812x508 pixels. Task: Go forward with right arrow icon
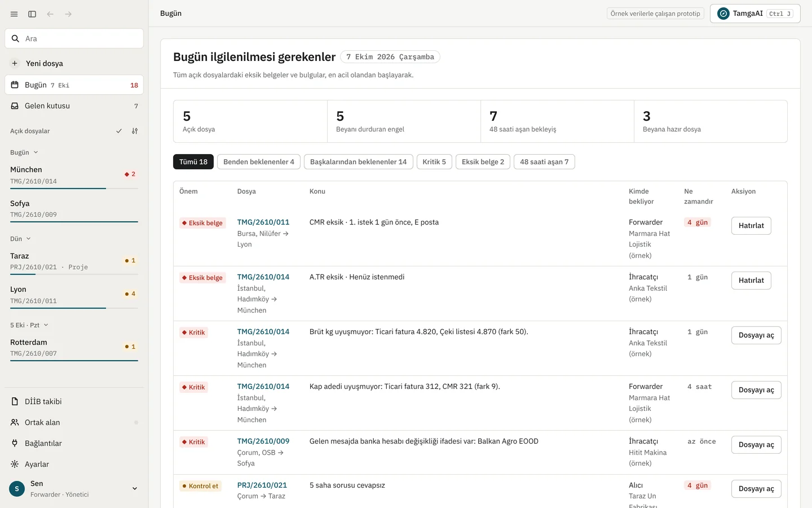point(68,14)
